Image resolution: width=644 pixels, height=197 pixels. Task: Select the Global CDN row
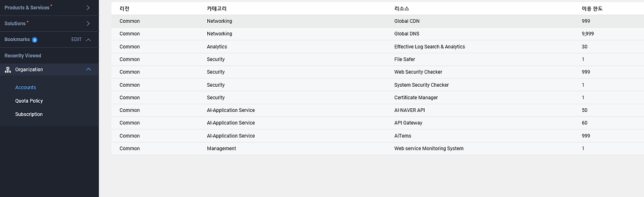(377, 21)
